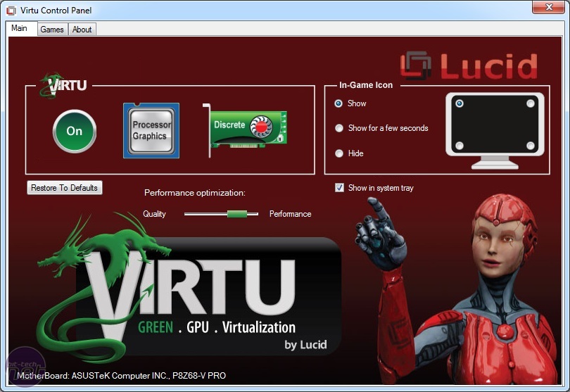Click the Performance optimization heading text
Screen dimensions: 570x392
coord(195,193)
